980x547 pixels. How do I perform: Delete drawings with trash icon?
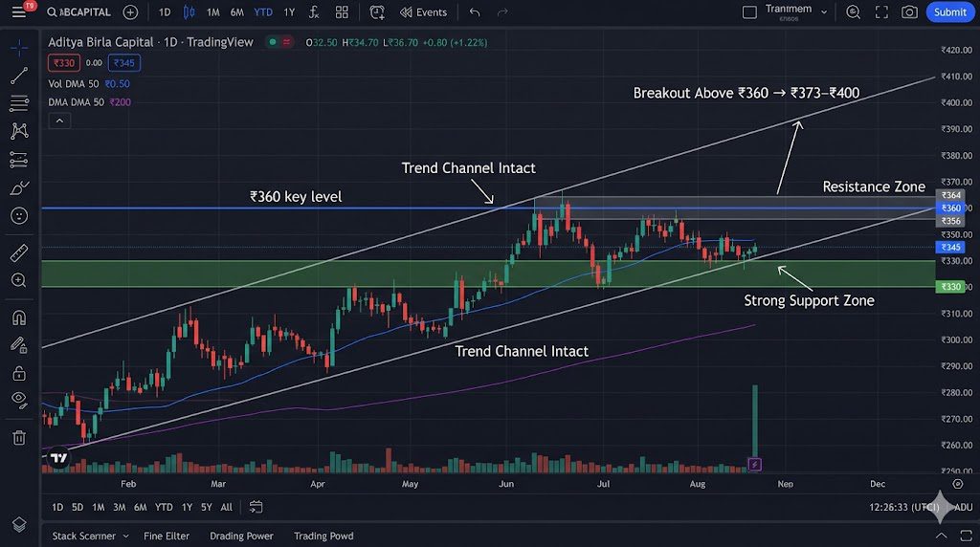click(19, 437)
